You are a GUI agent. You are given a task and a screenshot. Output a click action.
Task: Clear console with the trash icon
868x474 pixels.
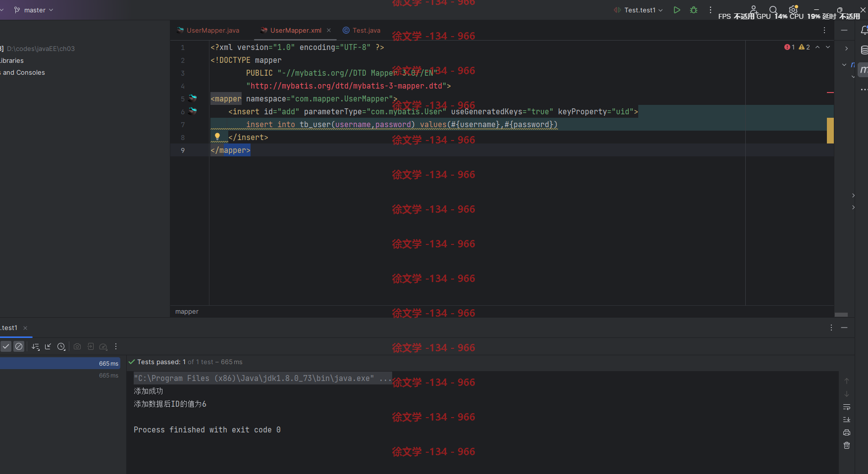point(847,445)
